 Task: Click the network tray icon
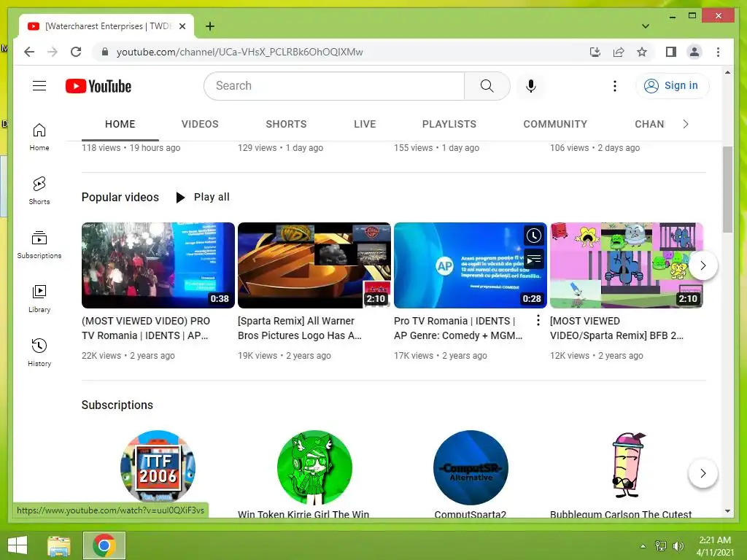[x=661, y=546]
